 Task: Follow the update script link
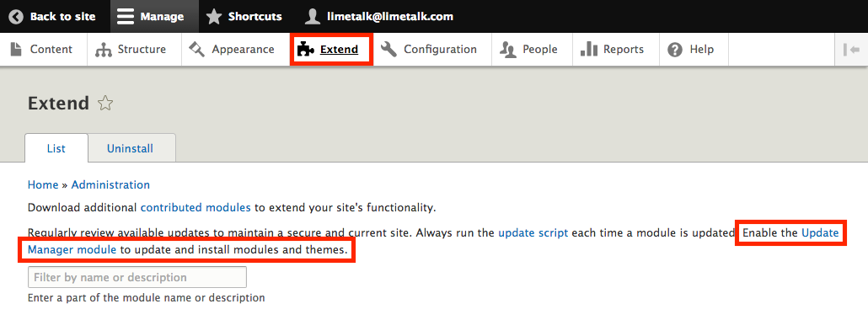pyautogui.click(x=533, y=233)
